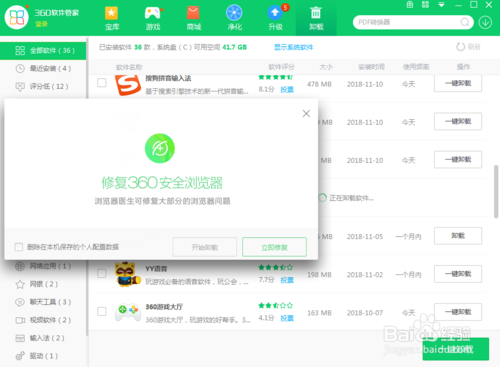Screen dimensions: 500x367
Task: Open the 商城 shopping bag icon
Action: point(193,13)
